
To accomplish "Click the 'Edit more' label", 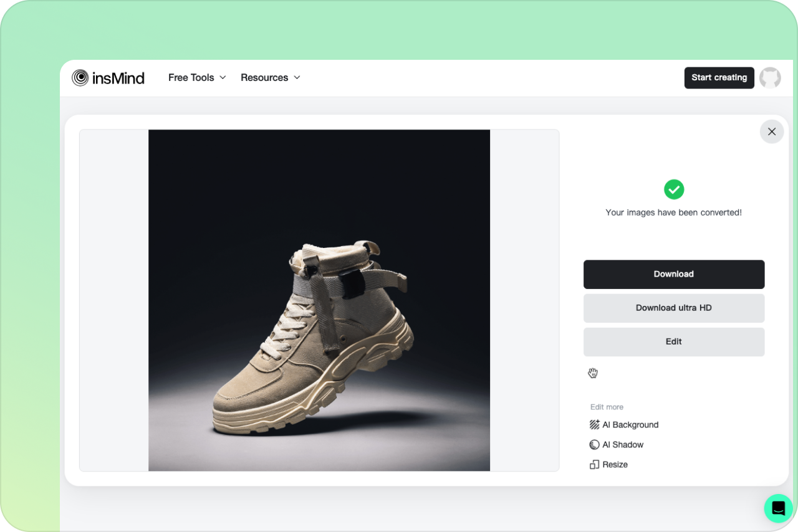I will point(607,407).
